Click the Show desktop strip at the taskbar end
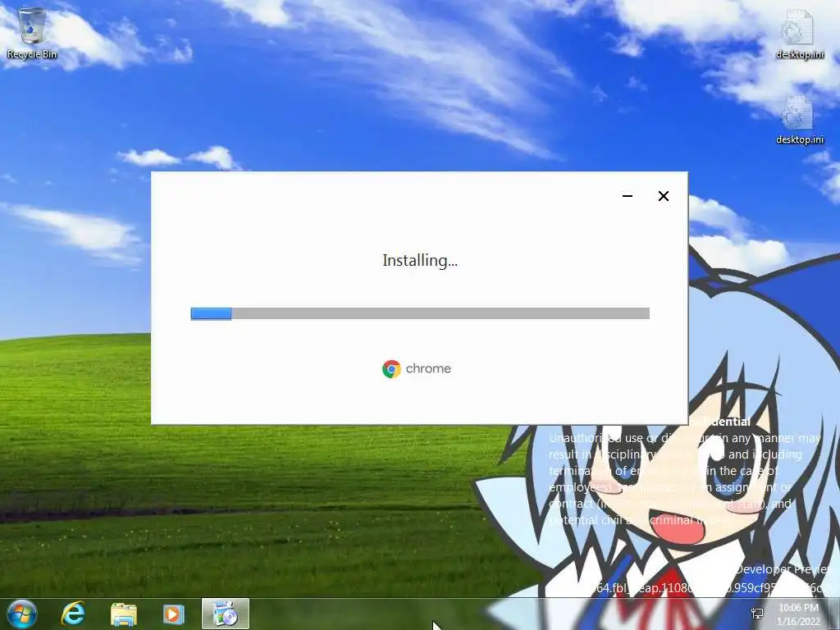Image resolution: width=840 pixels, height=630 pixels. [x=834, y=614]
